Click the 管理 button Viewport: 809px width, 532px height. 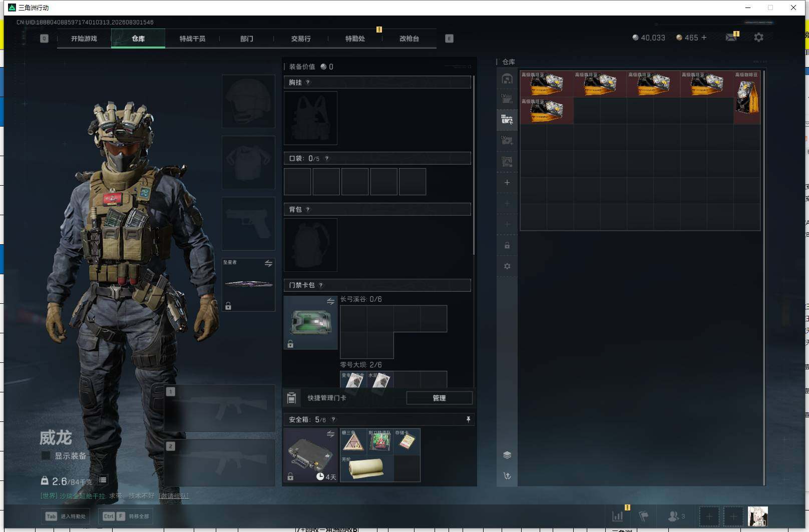point(439,398)
